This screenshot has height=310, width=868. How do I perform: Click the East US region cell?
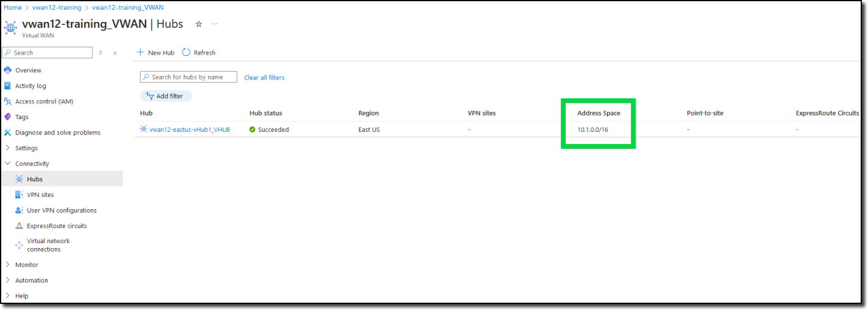369,129
